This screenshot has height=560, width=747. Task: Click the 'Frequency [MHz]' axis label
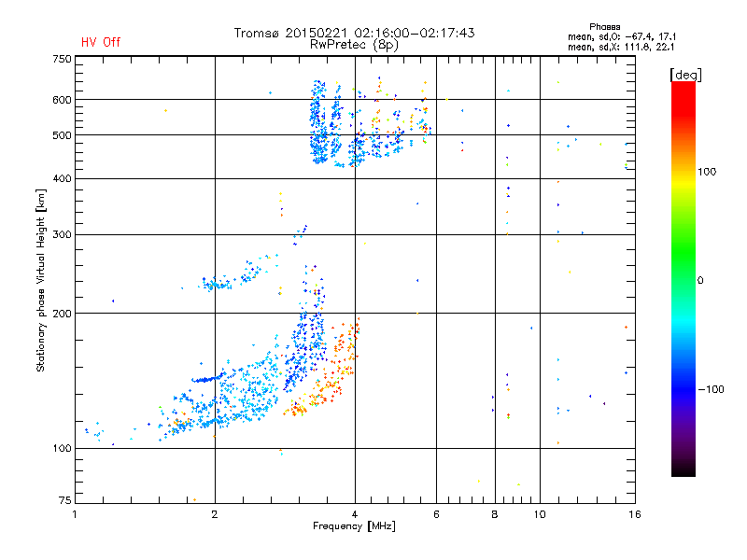tap(354, 526)
